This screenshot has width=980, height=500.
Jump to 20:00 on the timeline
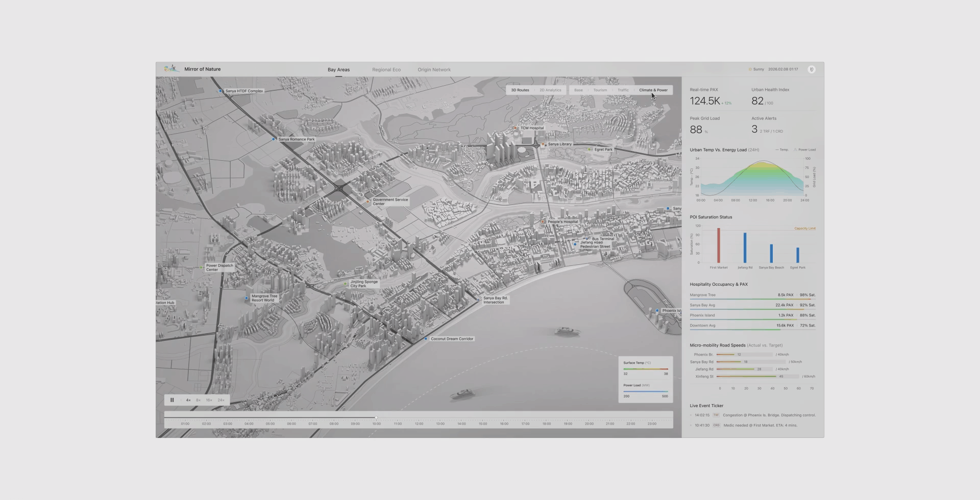pyautogui.click(x=589, y=424)
